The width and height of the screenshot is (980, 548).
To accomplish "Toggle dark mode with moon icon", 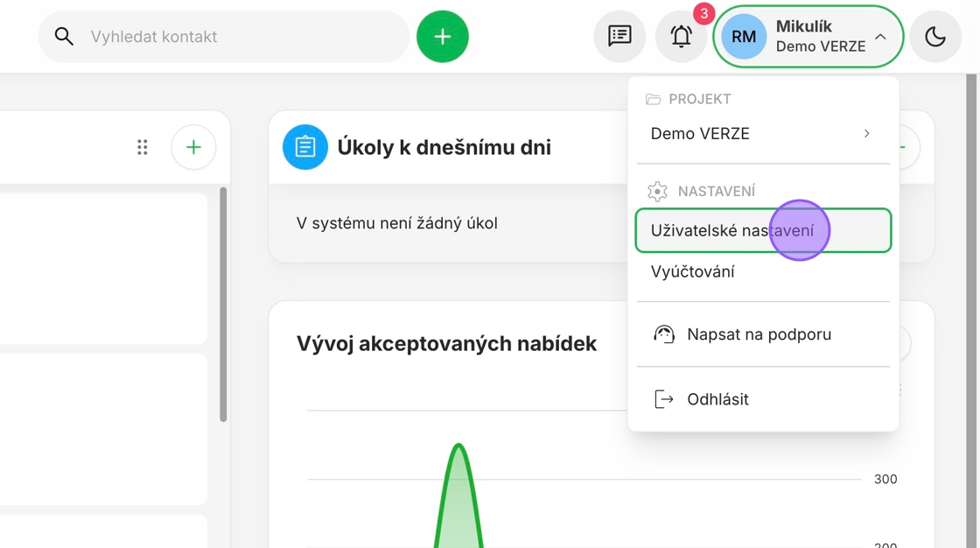I will [935, 36].
